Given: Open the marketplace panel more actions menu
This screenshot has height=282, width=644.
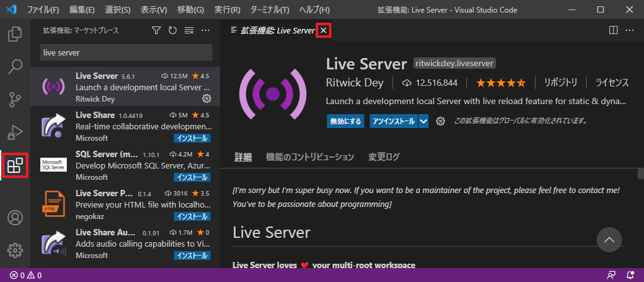Looking at the screenshot, I should 206,30.
